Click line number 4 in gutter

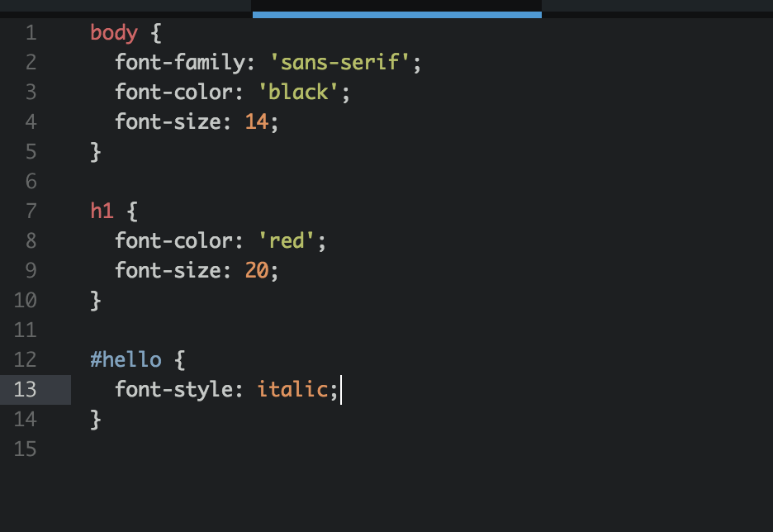click(31, 121)
